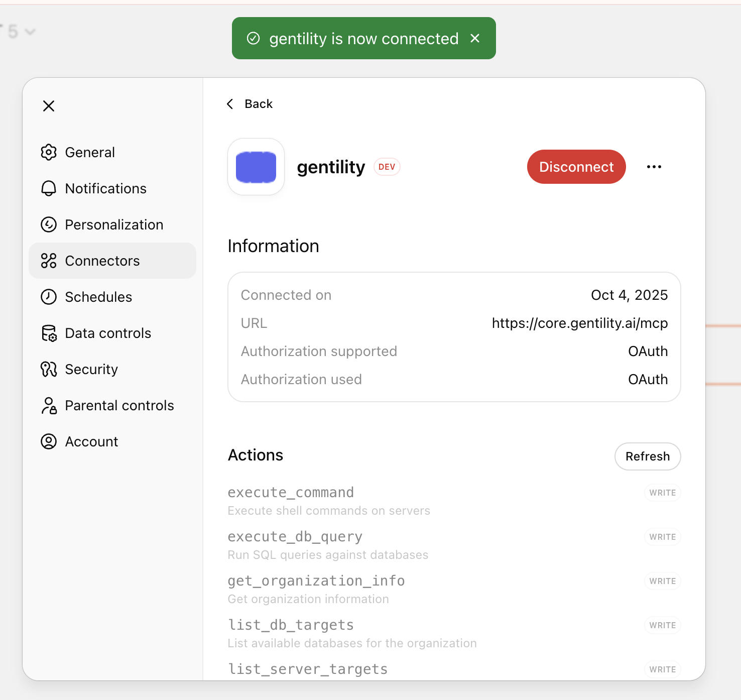Image resolution: width=741 pixels, height=700 pixels.
Task: Expand the model version dropdown chevron
Action: coord(30,32)
